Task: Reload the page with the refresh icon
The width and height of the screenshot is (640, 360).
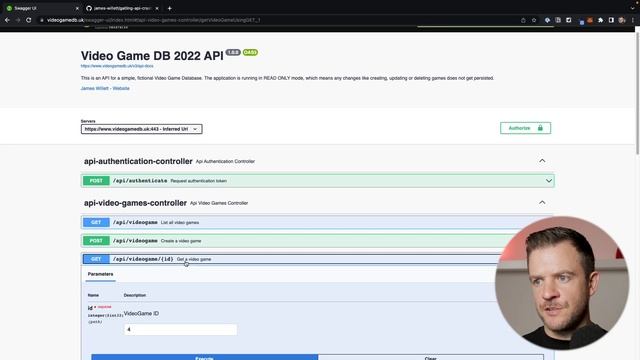Action: 29,20
